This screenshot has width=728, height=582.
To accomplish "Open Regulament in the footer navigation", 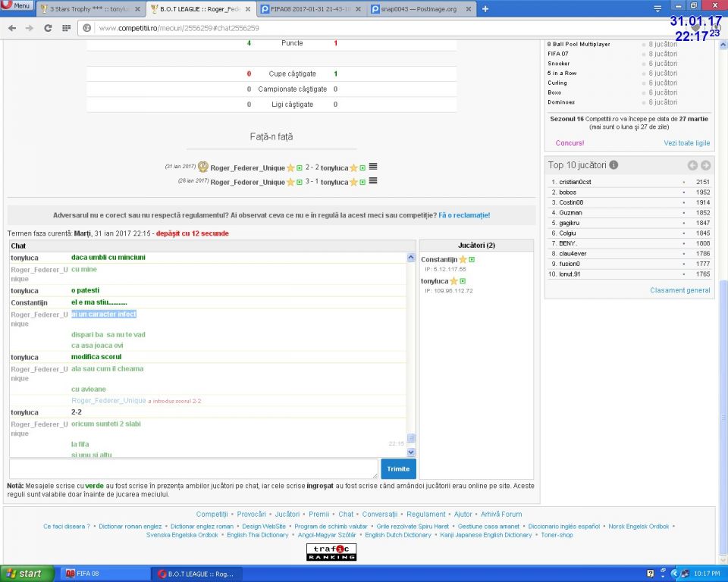I will click(425, 514).
